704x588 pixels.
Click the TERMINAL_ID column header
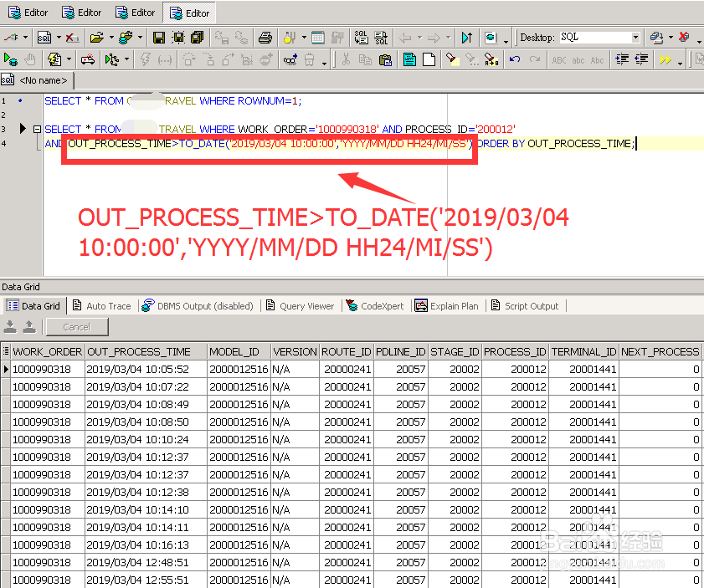pyautogui.click(x=584, y=351)
